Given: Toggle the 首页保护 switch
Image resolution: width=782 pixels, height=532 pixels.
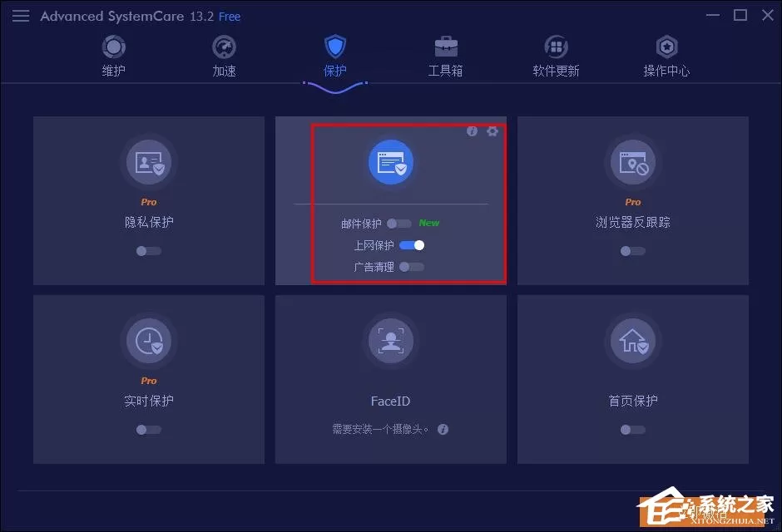Looking at the screenshot, I should [633, 430].
